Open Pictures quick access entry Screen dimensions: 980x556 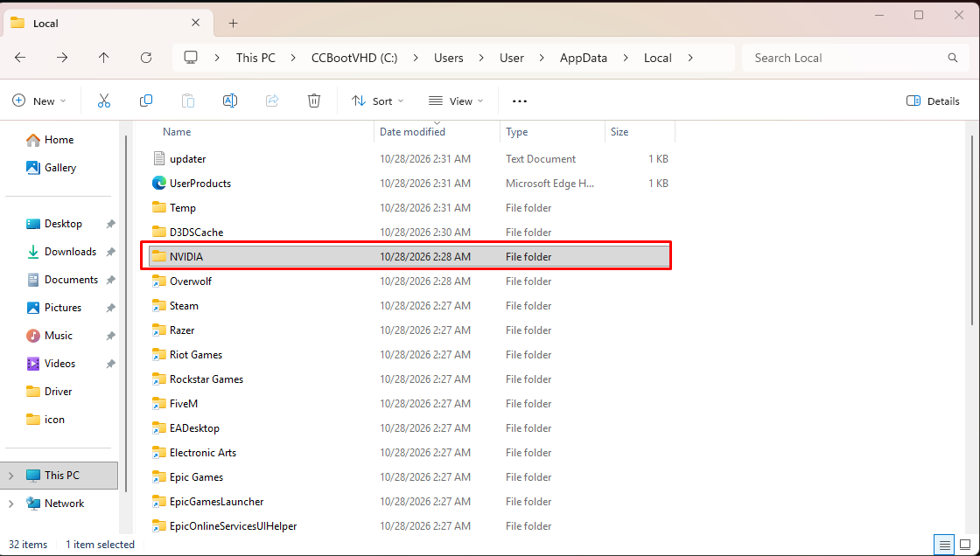tap(62, 308)
